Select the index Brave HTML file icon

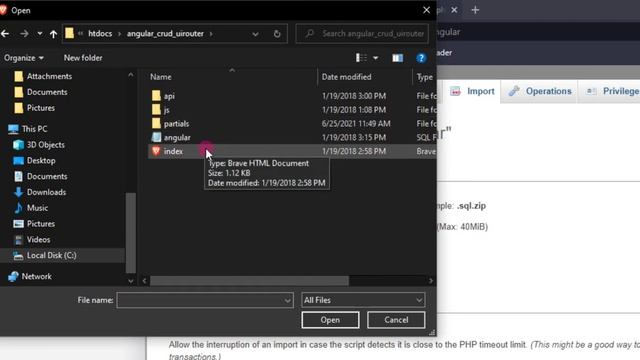point(156,151)
